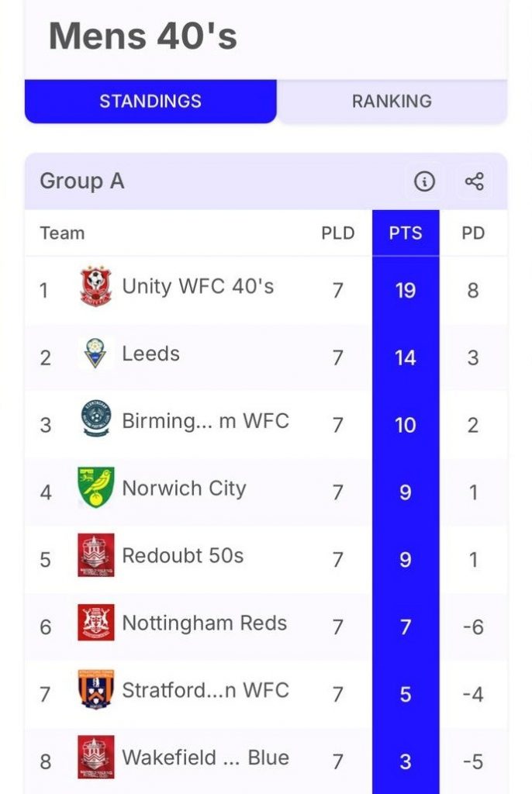The width and height of the screenshot is (532, 794).
Task: Click the Birmingham WFC team badge
Action: 96,420
